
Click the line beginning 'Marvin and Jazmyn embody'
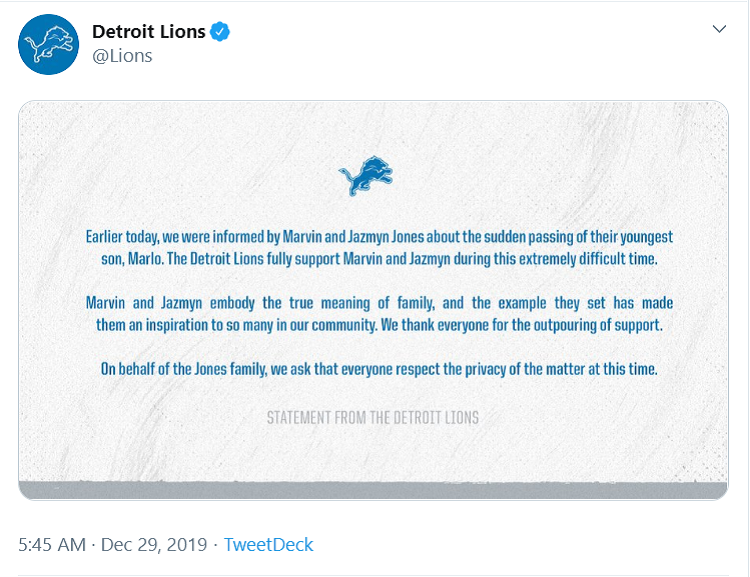[379, 303]
